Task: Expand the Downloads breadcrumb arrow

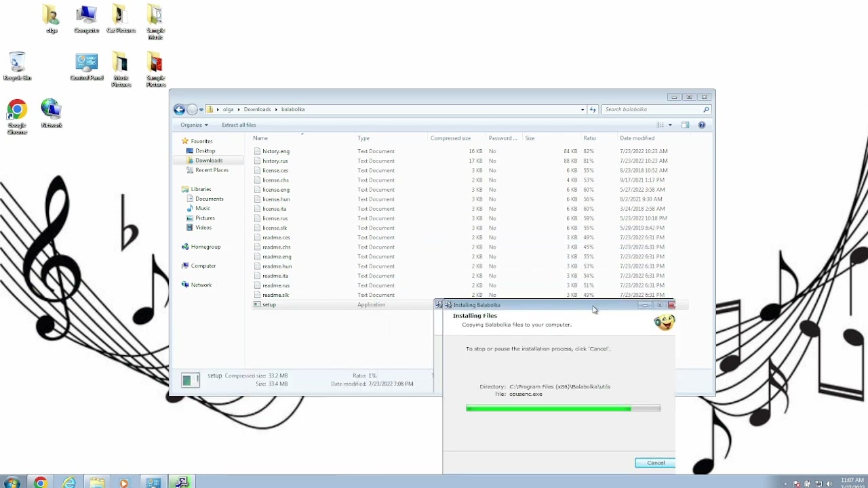Action: click(276, 109)
